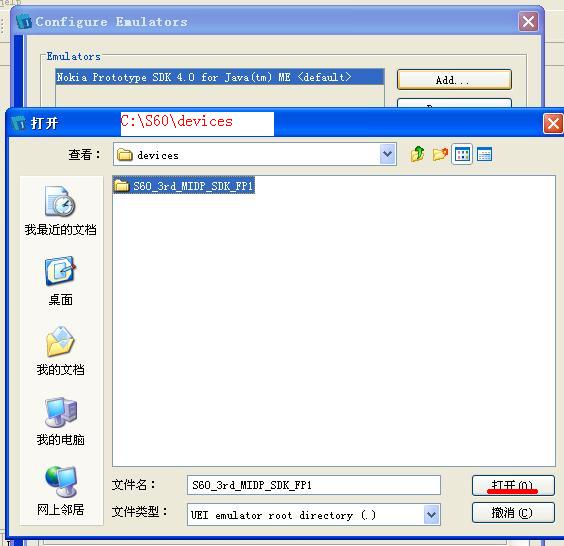The width and height of the screenshot is (564, 546).
Task: Open 我最近的文档 recent documents shortcut
Action: [x=60, y=211]
